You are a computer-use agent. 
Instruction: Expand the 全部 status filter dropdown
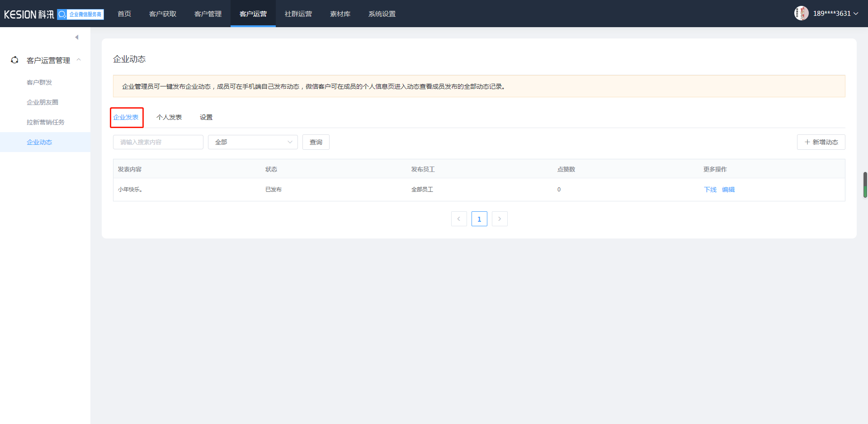click(253, 142)
